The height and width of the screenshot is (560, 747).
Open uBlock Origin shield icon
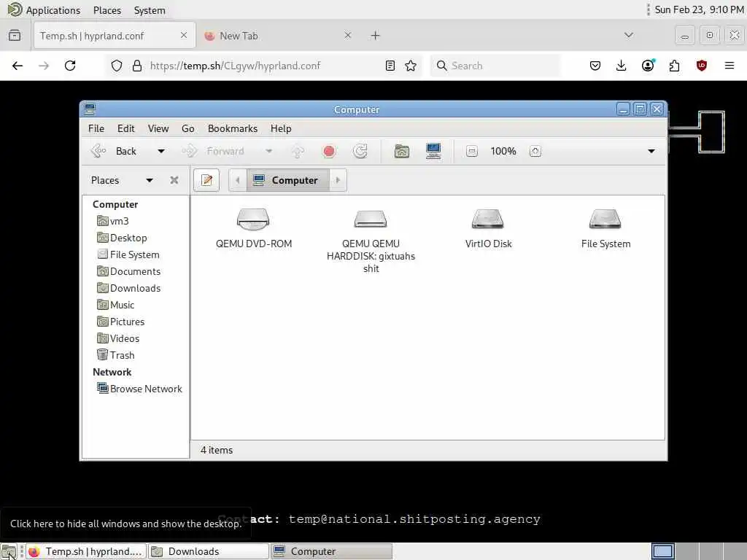pos(701,66)
